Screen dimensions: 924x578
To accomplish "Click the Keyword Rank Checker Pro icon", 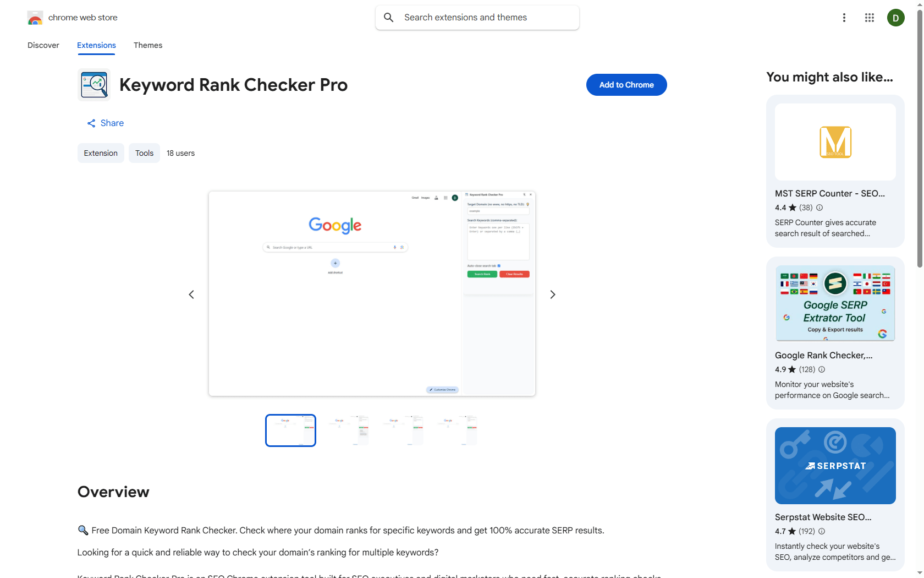I will [94, 85].
